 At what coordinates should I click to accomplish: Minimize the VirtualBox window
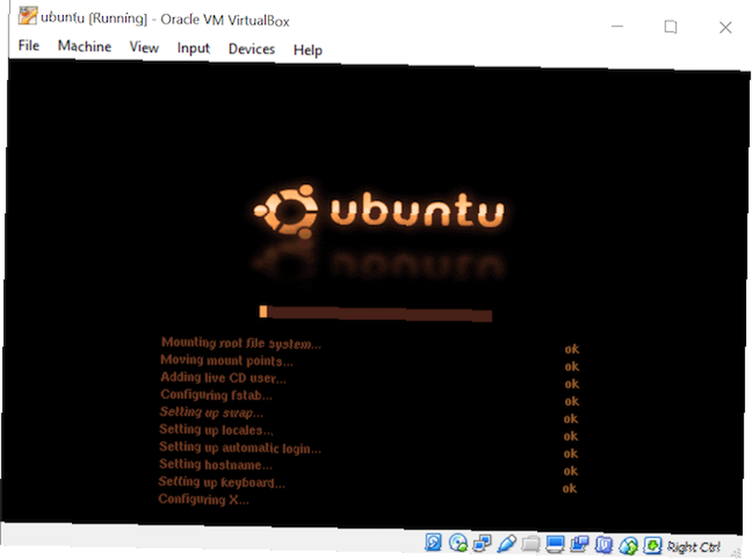click(617, 26)
